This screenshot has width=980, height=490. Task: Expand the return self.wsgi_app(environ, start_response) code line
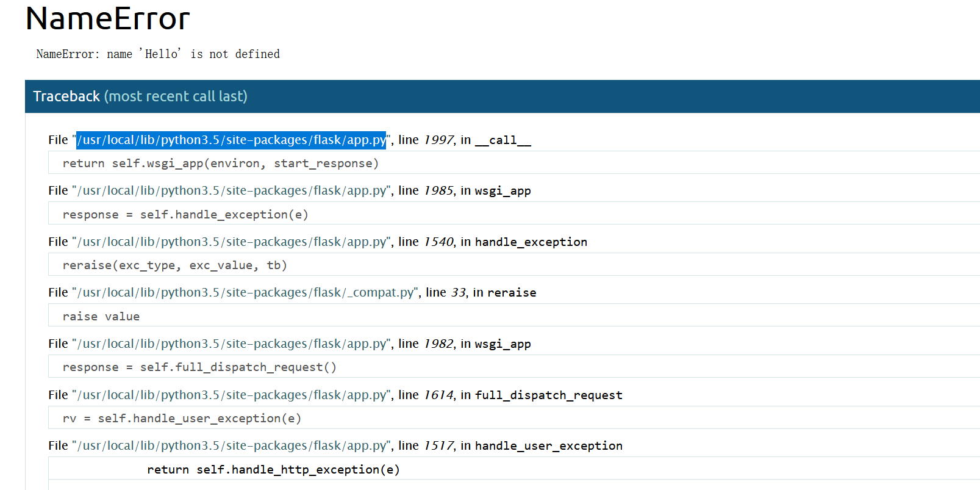click(220, 164)
